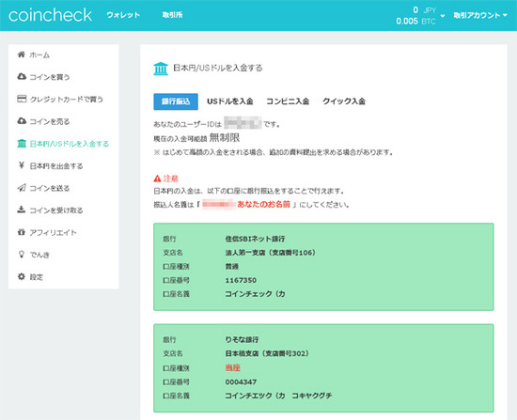Select 日本円/USドルを入金する in the sidebar
This screenshot has height=420, width=517.
70,144
